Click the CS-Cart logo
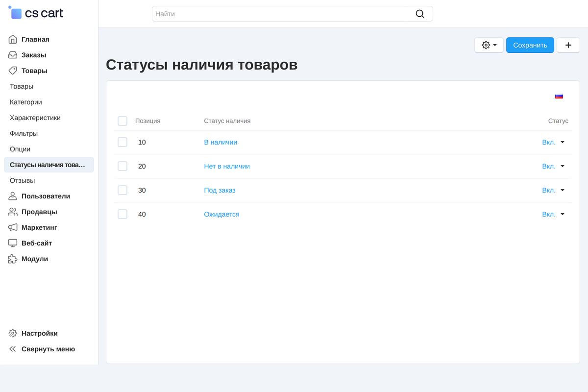Viewport: 588px width, 392px height. click(36, 13)
